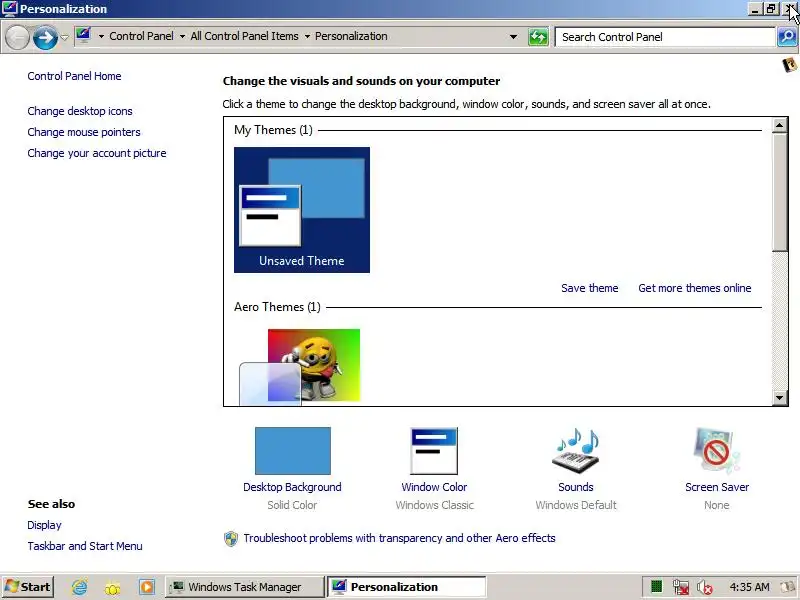The height and width of the screenshot is (600, 800).
Task: Expand dropdown arrow before Control Panel breadcrumb
Action: point(101,37)
